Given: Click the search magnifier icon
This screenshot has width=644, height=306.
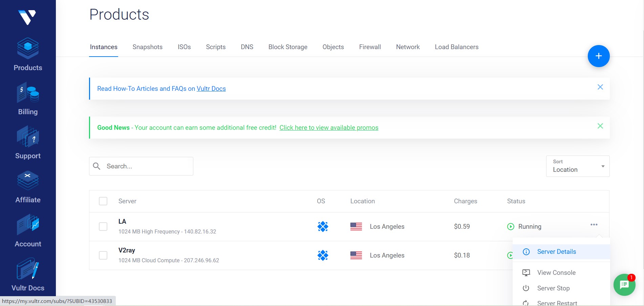Looking at the screenshot, I should pyautogui.click(x=97, y=166).
